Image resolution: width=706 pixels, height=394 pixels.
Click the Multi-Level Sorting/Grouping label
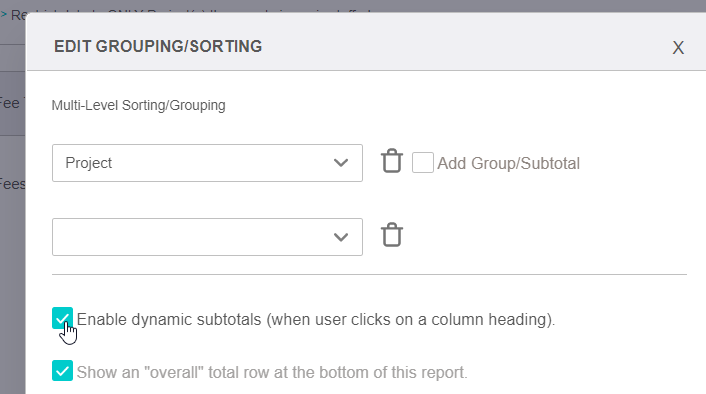click(x=138, y=105)
